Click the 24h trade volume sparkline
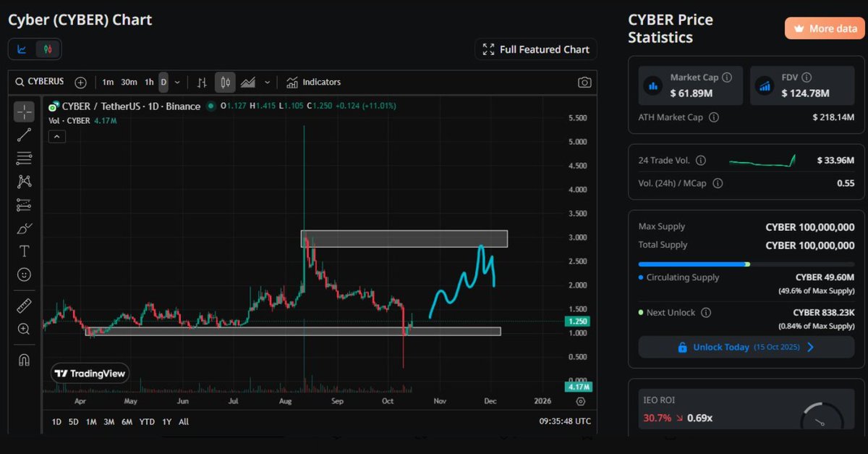Screen dimensions: 868x454 point(763,160)
